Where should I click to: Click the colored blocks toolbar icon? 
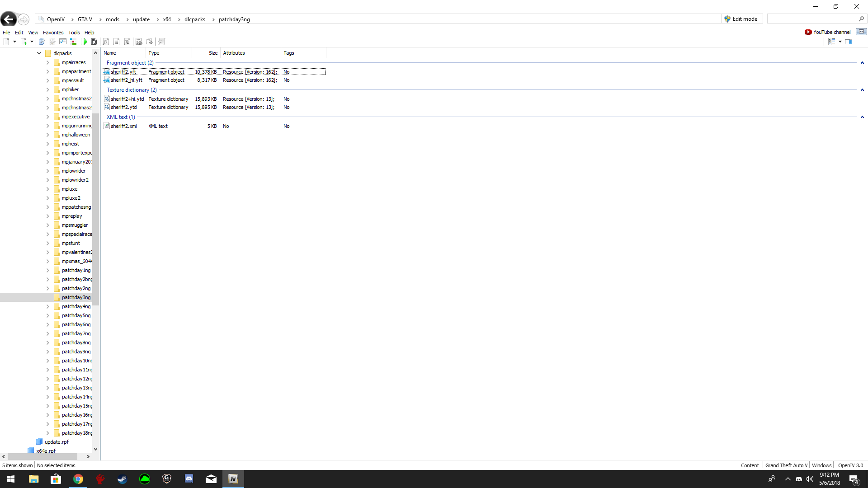tap(73, 42)
